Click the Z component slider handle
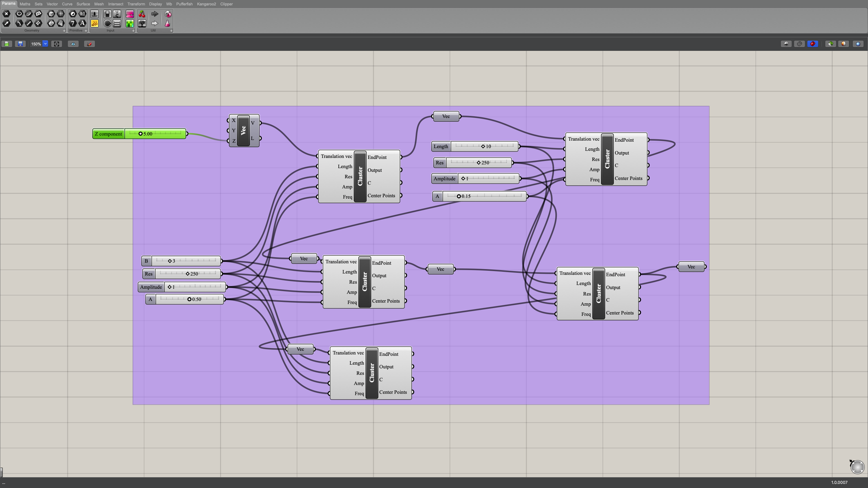 (x=141, y=134)
